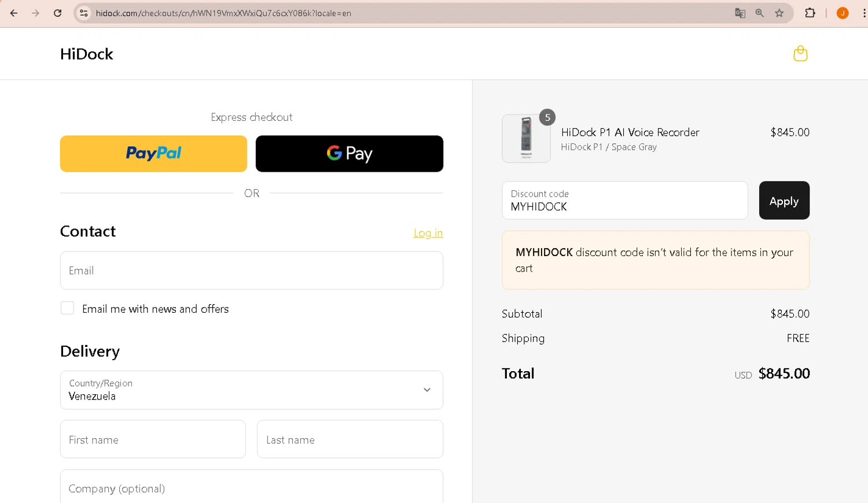Open the translate page icon

coord(740,13)
